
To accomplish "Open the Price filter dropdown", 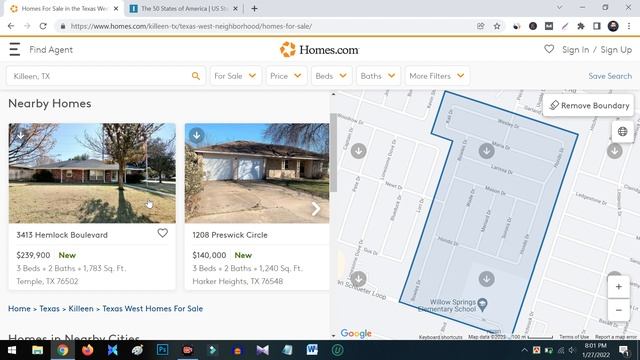I will (286, 76).
